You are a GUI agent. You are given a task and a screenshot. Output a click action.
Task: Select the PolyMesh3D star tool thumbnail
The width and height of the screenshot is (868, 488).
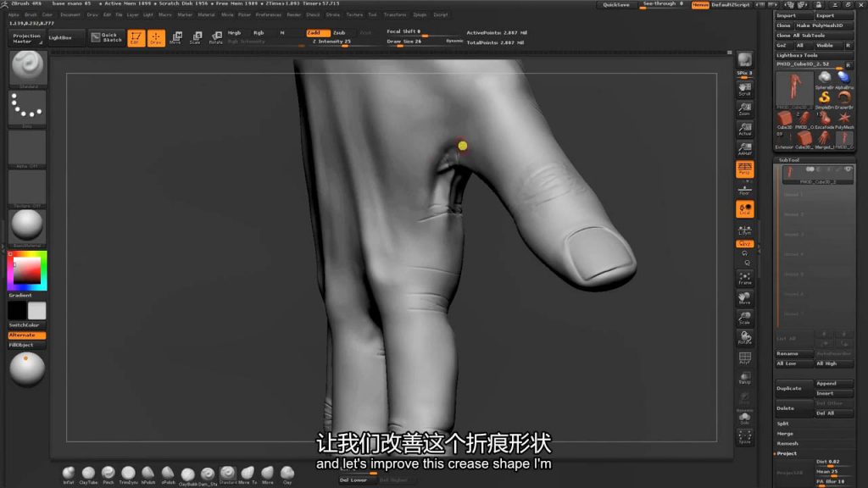[x=844, y=119]
